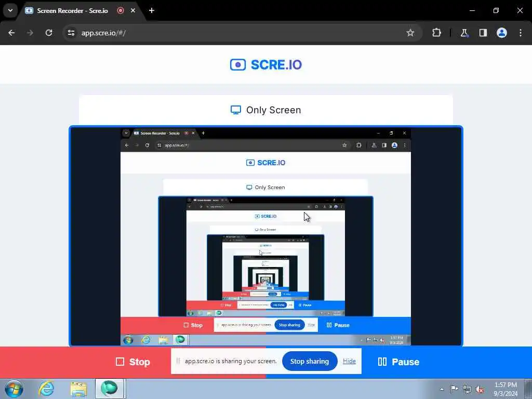532x399 pixels.
Task: Minimize the browser window
Action: click(472, 10)
